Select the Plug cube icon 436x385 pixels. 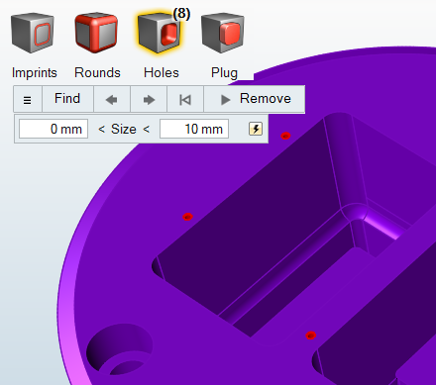point(223,33)
